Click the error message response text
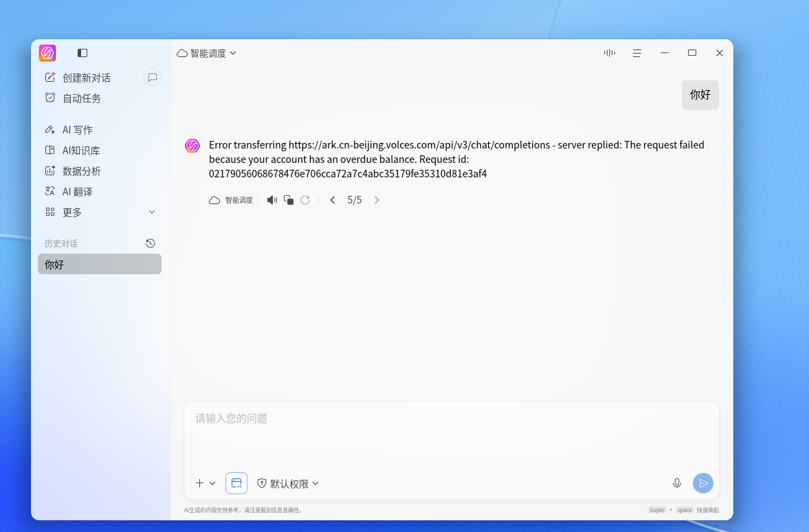 (456, 159)
